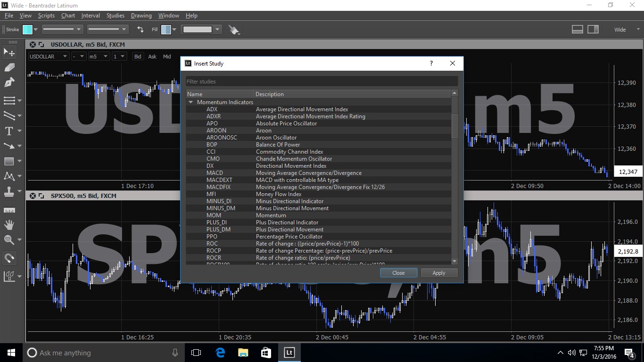Select the ruler measure tool
The height and width of the screenshot is (362, 644).
click(x=9, y=210)
